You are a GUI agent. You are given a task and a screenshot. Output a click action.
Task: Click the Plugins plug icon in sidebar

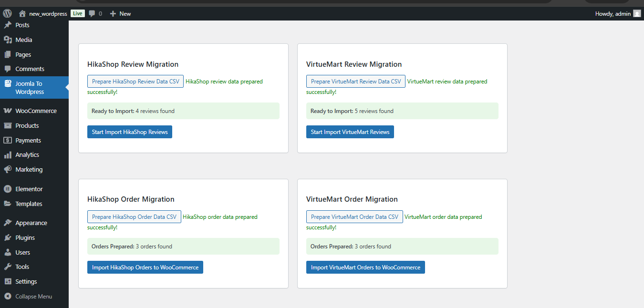click(x=8, y=237)
